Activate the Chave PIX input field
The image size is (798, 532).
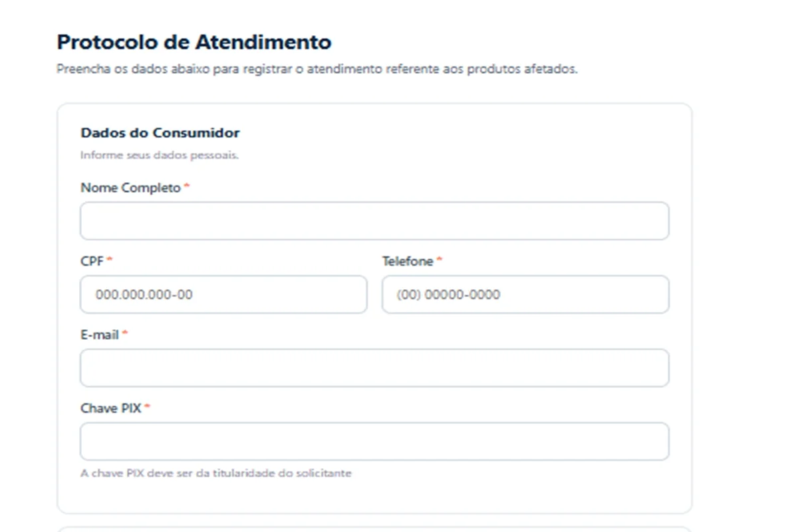click(374, 442)
